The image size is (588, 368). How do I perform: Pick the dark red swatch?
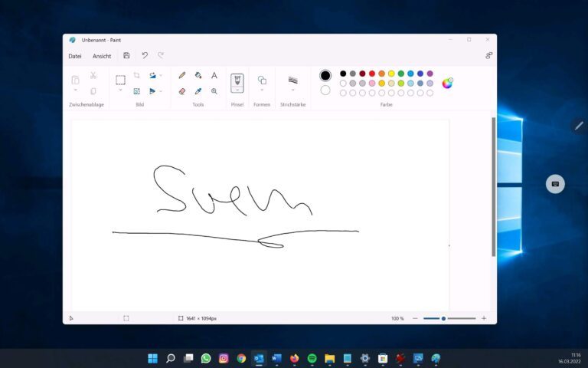coord(362,74)
